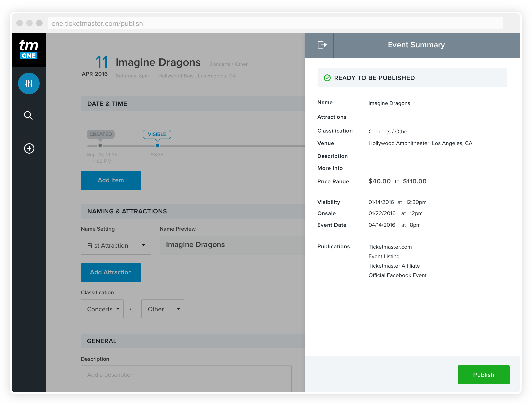The height and width of the screenshot is (404, 532).
Task: Click the Imagine Dragons event title
Action: tap(158, 62)
